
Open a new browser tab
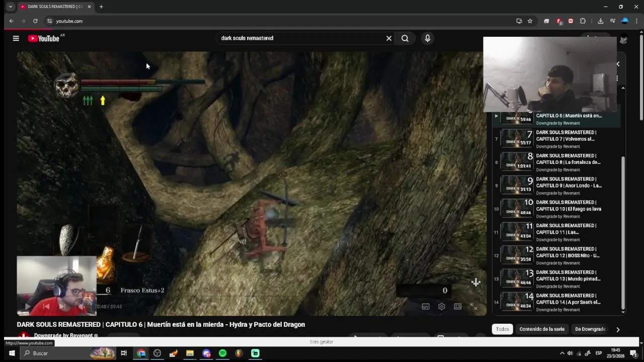tap(101, 7)
